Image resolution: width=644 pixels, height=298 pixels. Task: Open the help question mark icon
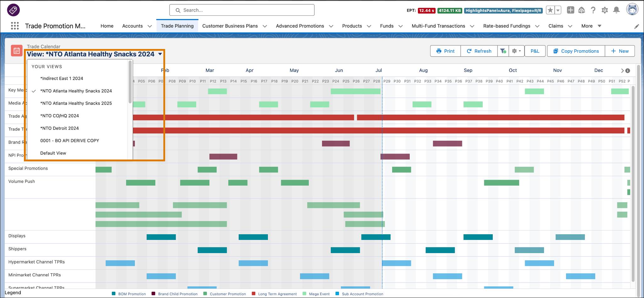point(593,10)
